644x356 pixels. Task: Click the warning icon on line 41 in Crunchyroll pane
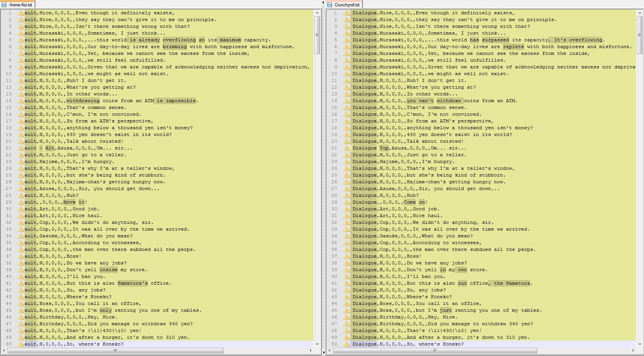click(347, 283)
